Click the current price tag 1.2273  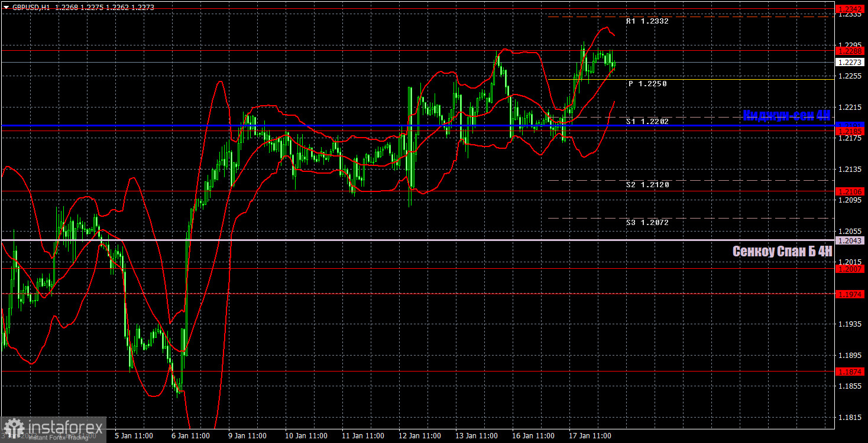(851, 62)
